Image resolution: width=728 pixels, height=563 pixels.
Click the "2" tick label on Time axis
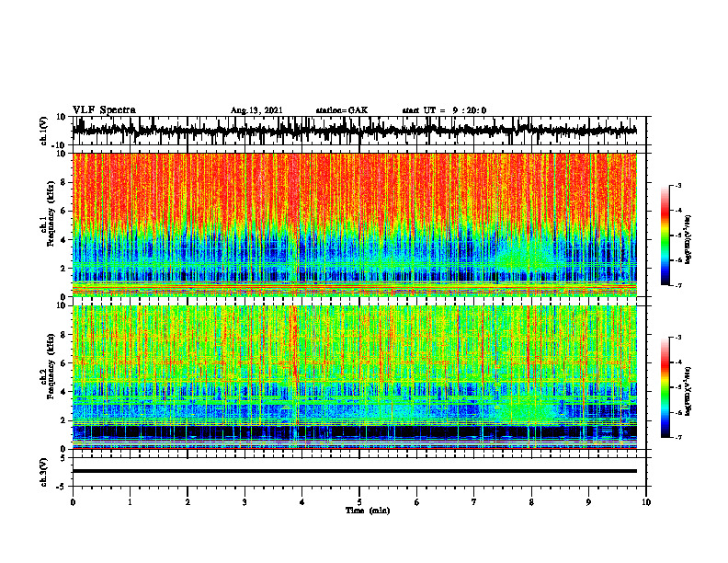point(188,502)
